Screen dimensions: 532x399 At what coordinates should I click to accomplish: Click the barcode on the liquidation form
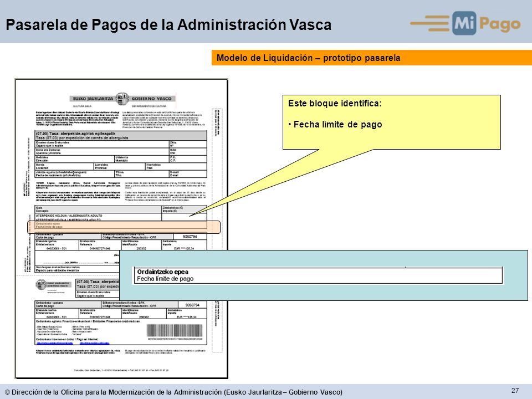tap(175, 330)
